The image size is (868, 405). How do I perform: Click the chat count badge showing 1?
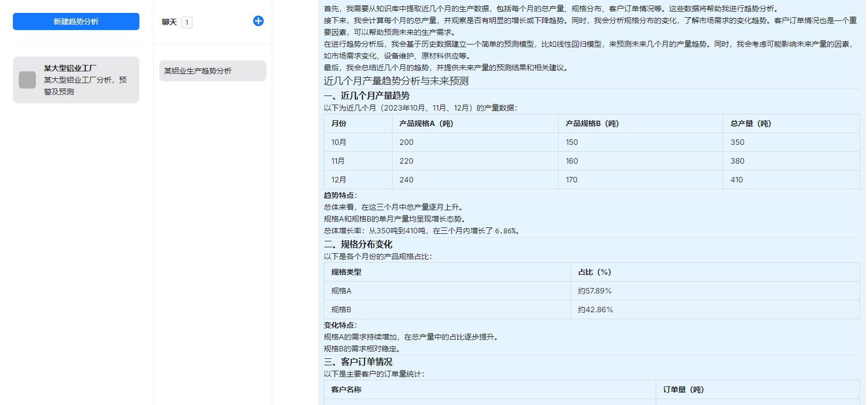click(187, 23)
